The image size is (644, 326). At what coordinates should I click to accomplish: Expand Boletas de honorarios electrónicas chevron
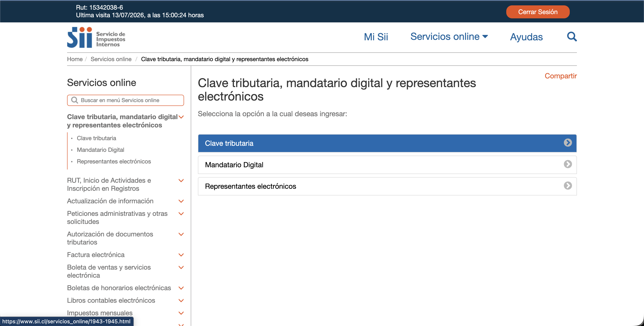[x=181, y=288]
